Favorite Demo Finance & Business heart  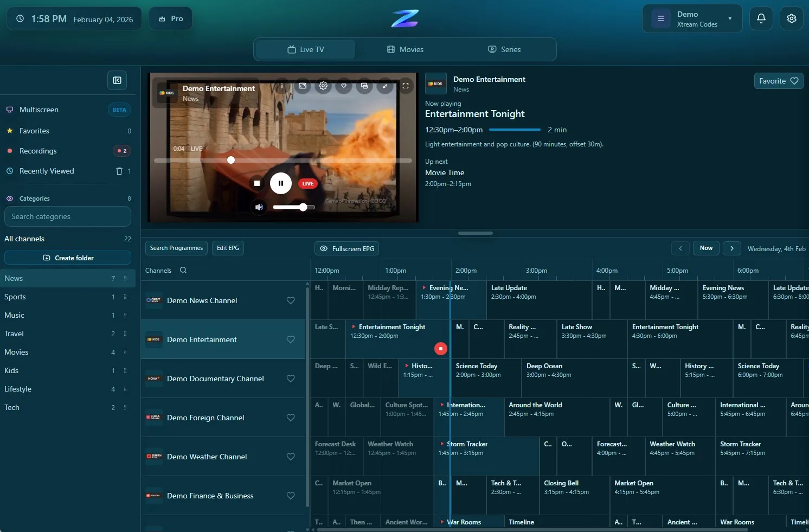pyautogui.click(x=291, y=496)
